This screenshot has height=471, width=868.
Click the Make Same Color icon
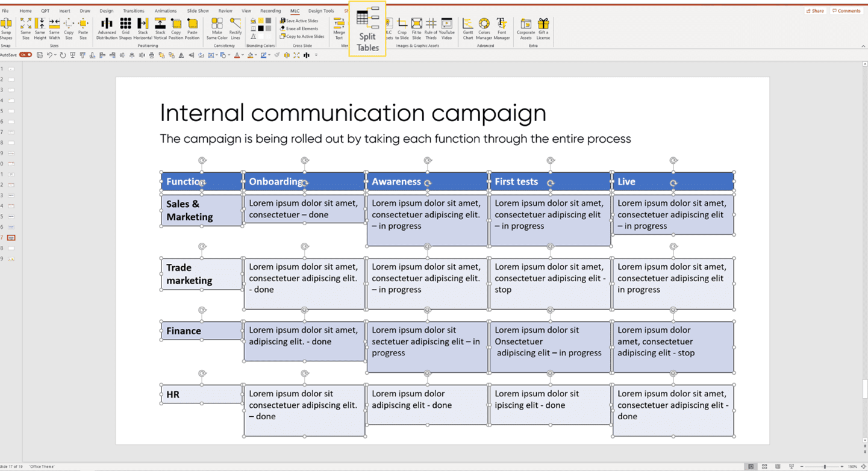217,28
